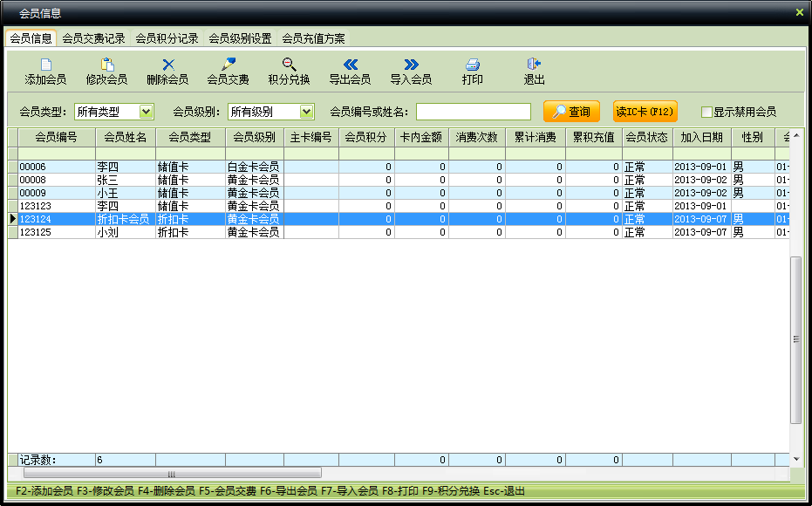Open 会员交费 (member payment) from toolbar
Viewport: 812px width, 506px height.
click(x=228, y=72)
